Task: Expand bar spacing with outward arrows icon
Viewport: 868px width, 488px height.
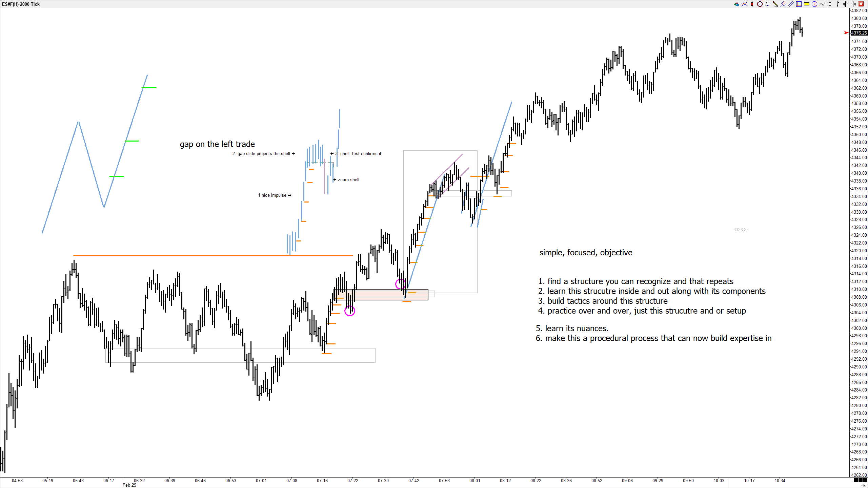Action: click(x=845, y=4)
